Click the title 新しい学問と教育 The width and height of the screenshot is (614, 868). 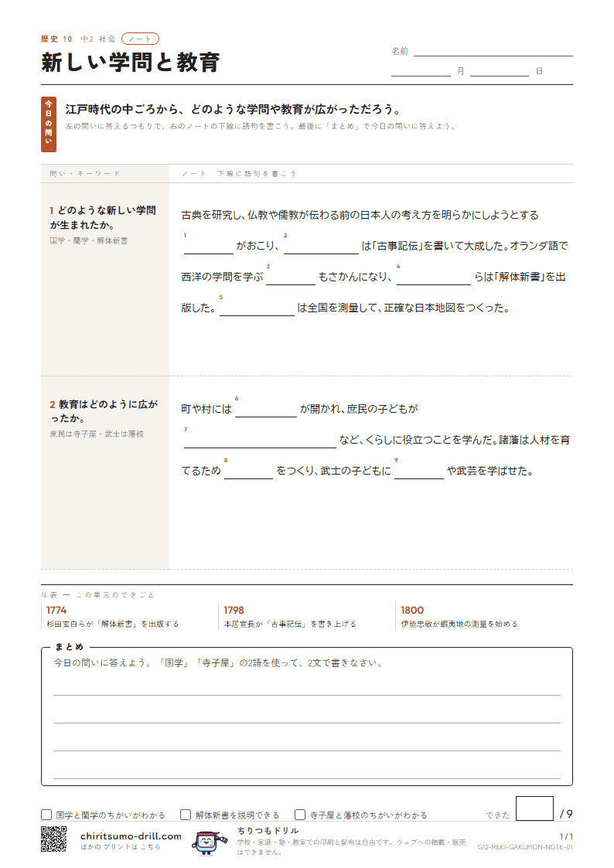tap(130, 62)
